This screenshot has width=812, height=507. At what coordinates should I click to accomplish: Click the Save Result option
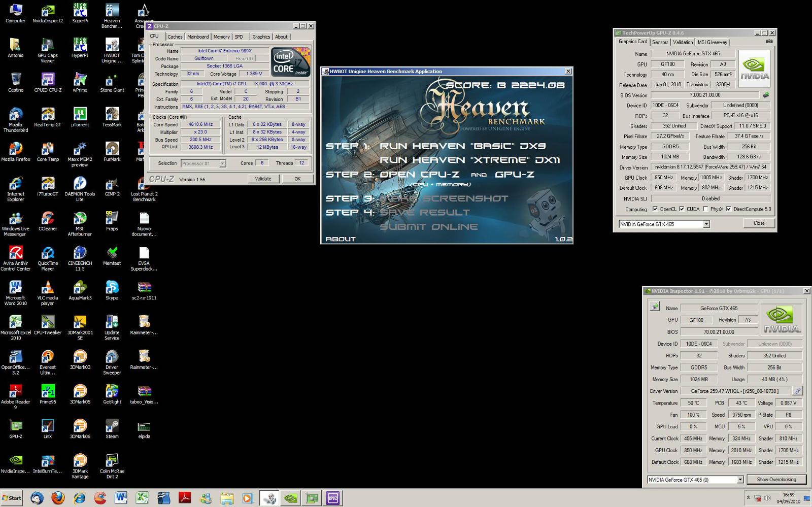[424, 213]
